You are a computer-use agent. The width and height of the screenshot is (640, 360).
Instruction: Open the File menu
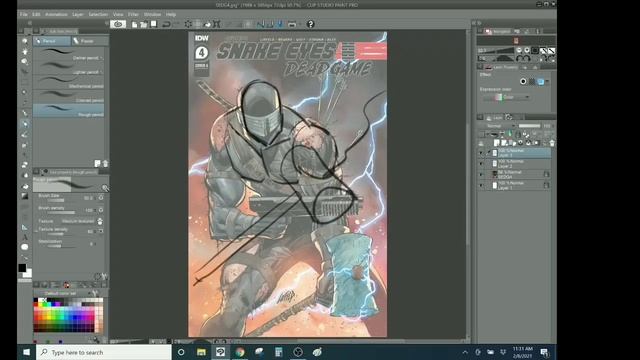[x=24, y=14]
